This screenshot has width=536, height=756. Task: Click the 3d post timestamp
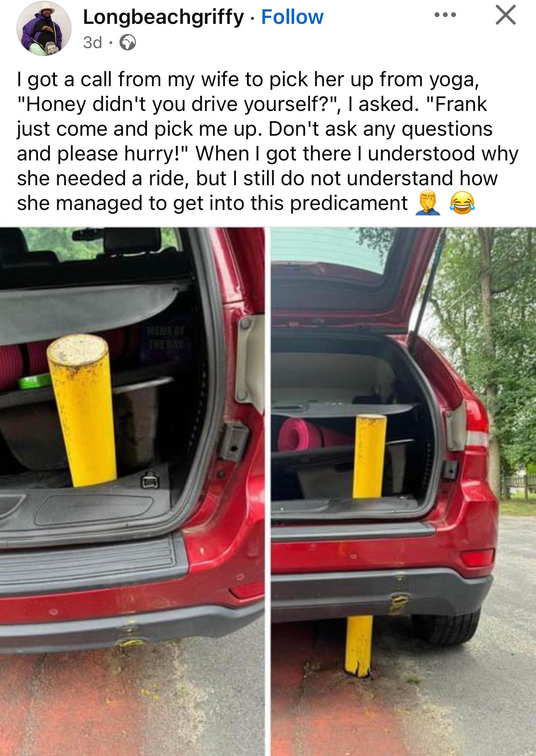(93, 43)
